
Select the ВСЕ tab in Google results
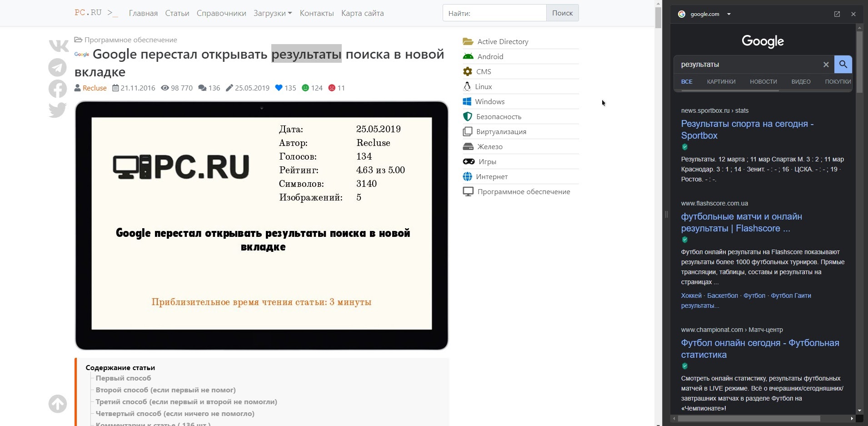[x=687, y=82]
